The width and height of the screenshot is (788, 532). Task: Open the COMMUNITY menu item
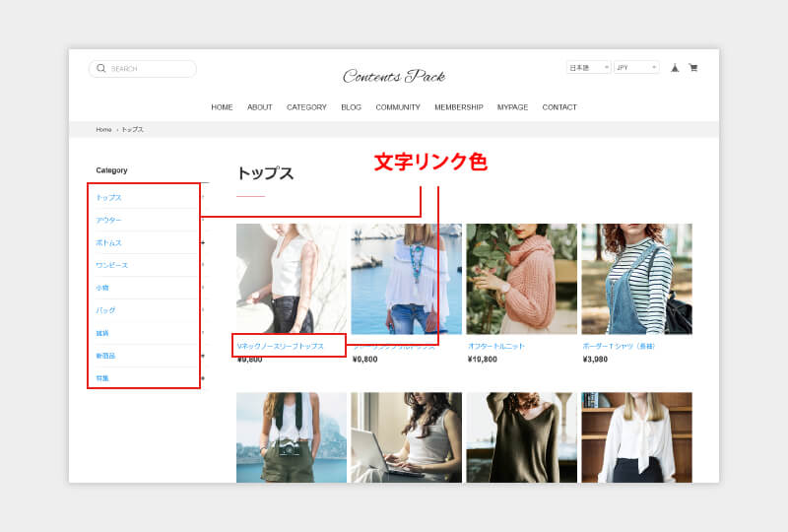click(398, 107)
